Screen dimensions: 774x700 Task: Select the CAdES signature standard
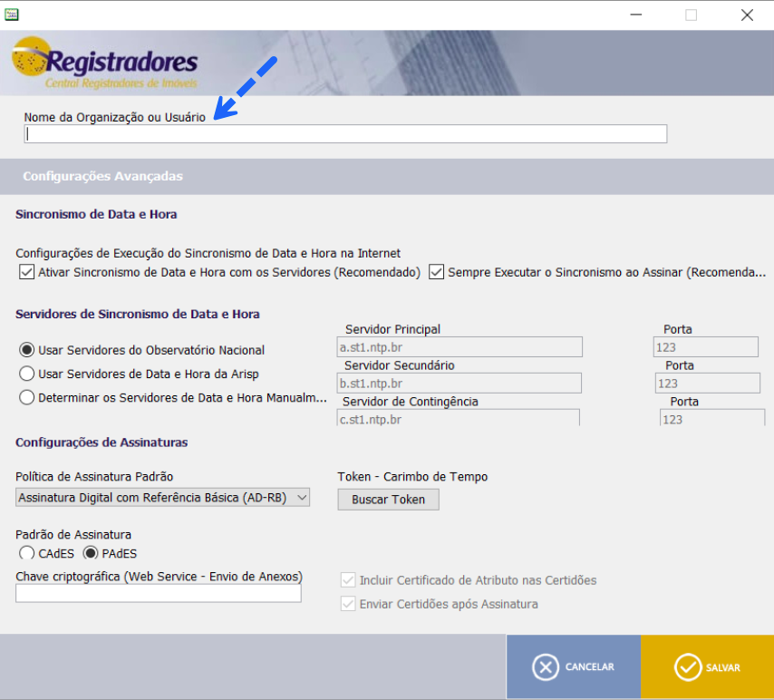pos(25,553)
